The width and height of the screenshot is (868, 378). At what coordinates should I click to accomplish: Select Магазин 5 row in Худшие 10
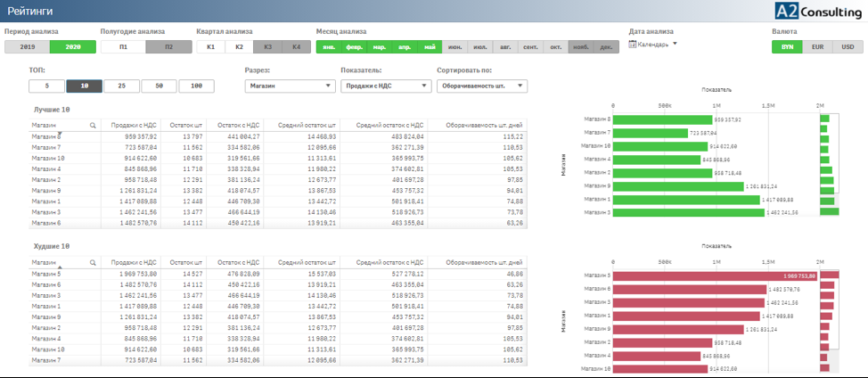tap(278, 274)
